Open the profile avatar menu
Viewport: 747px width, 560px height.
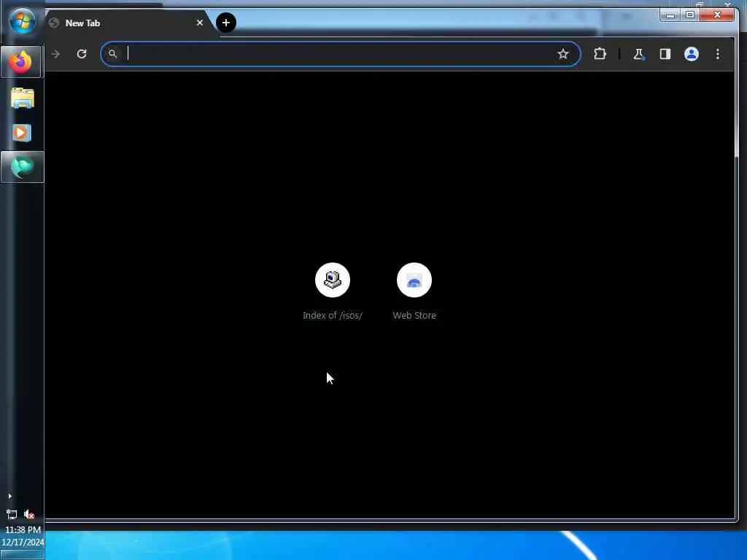tap(692, 54)
